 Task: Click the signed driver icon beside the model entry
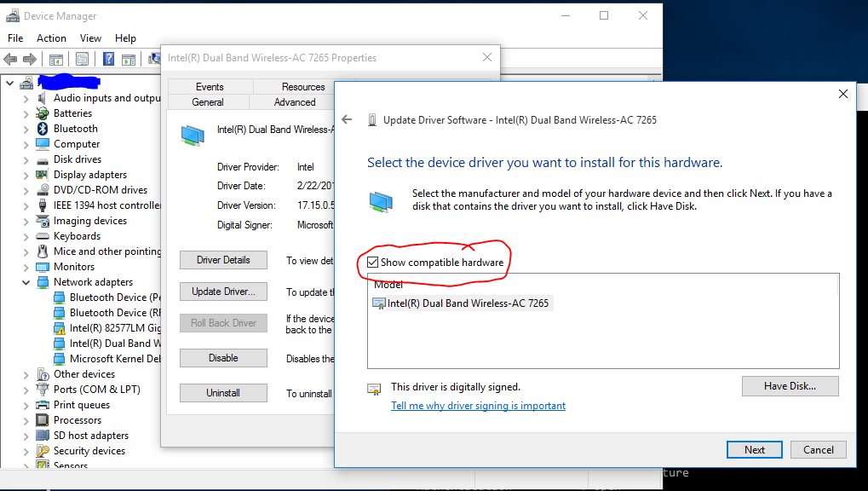click(379, 303)
